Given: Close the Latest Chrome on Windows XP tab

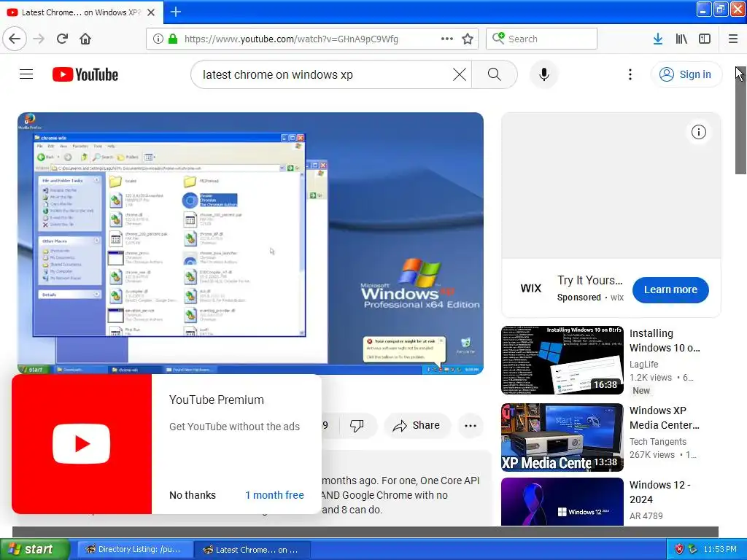Looking at the screenshot, I should click(151, 12).
